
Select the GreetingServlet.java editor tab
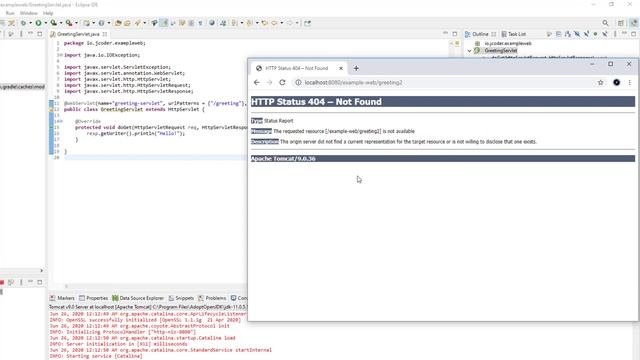tap(78, 34)
